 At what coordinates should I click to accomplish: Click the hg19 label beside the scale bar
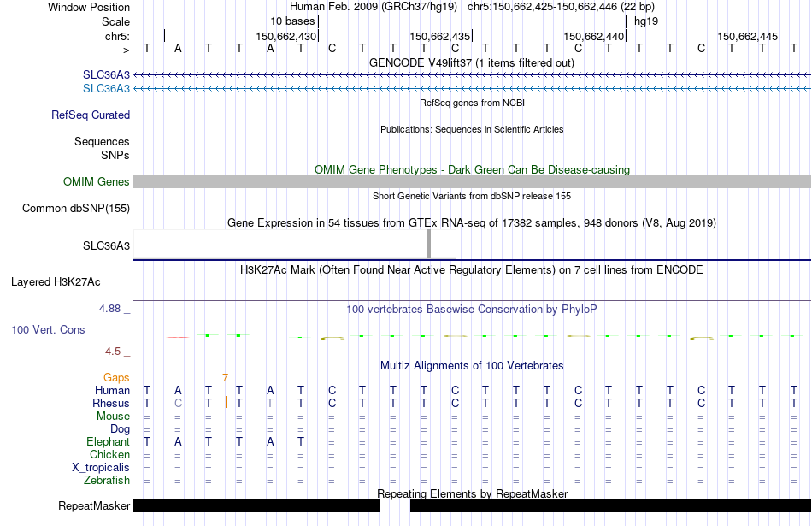(x=646, y=21)
